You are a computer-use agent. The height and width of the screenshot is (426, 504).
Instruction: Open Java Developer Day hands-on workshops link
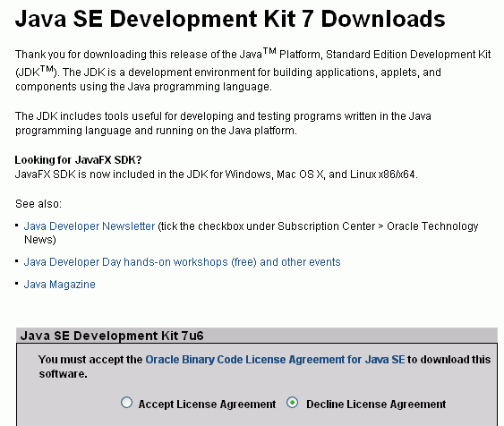tap(183, 262)
